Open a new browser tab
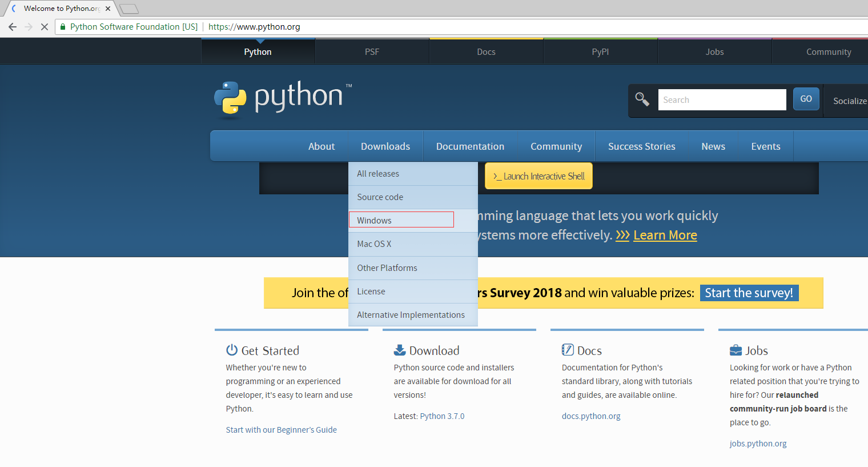 129,9
